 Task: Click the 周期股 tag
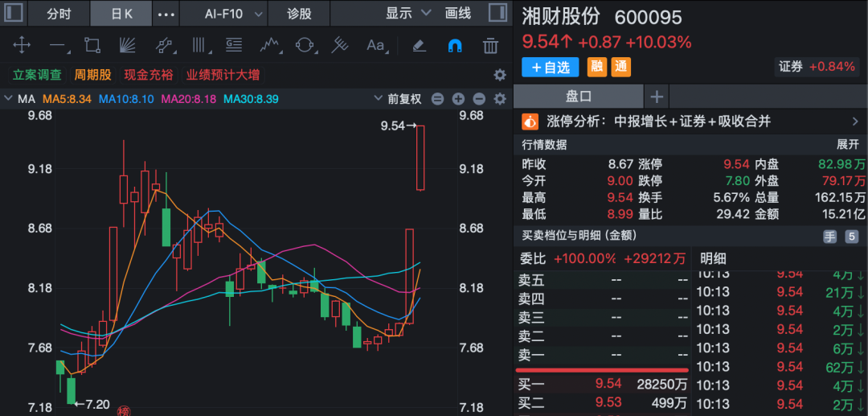click(x=93, y=75)
